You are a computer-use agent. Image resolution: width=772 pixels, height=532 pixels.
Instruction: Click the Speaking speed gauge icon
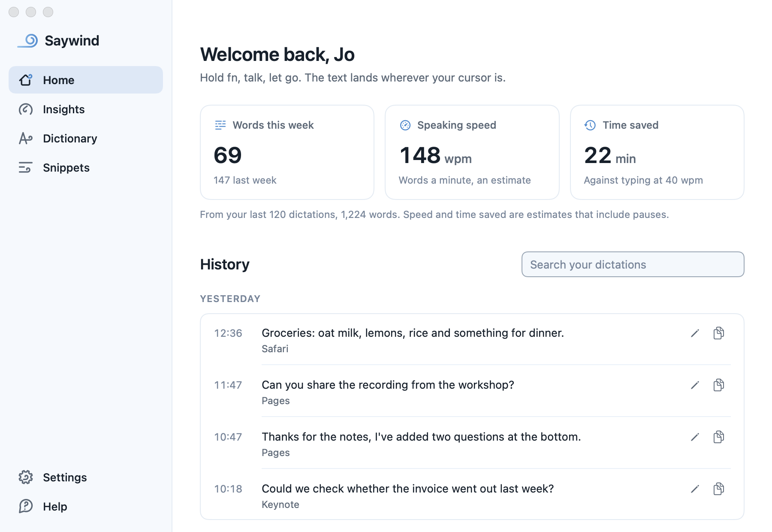coord(405,125)
